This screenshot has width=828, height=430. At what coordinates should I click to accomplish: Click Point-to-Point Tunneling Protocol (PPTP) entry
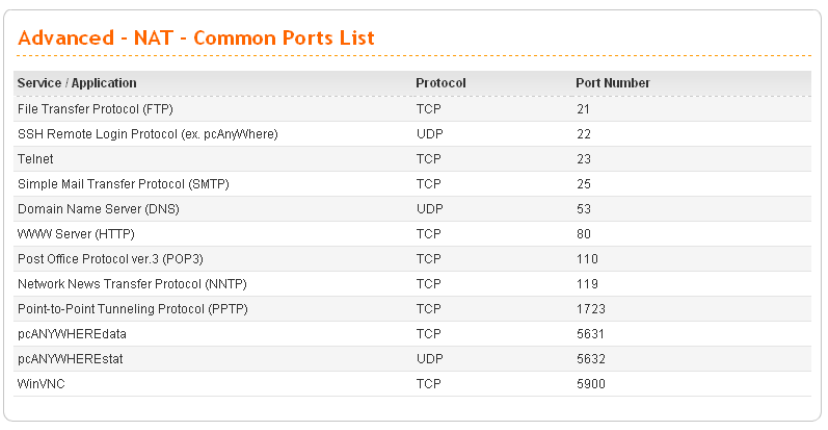click(x=132, y=309)
